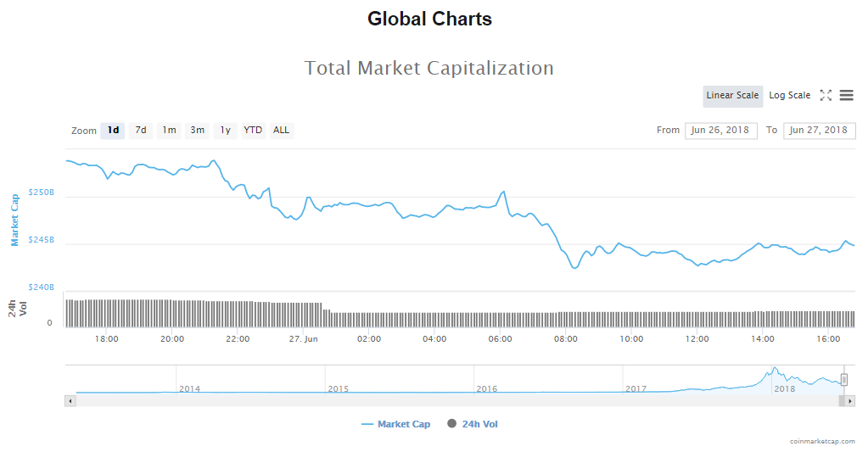Image resolution: width=868 pixels, height=452 pixels.
Task: Click the navigator range handle
Action: tap(843, 380)
